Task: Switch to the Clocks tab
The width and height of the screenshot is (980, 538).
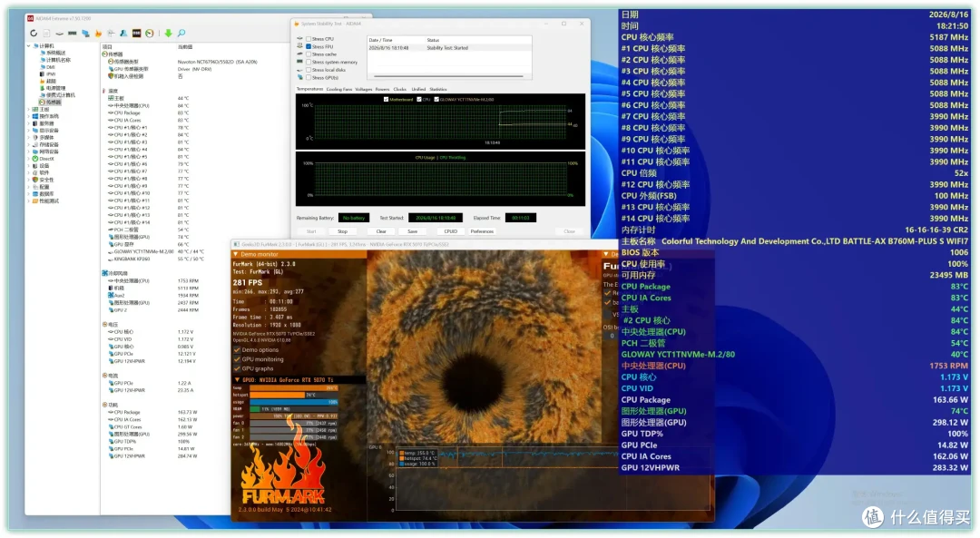Action: (x=400, y=89)
